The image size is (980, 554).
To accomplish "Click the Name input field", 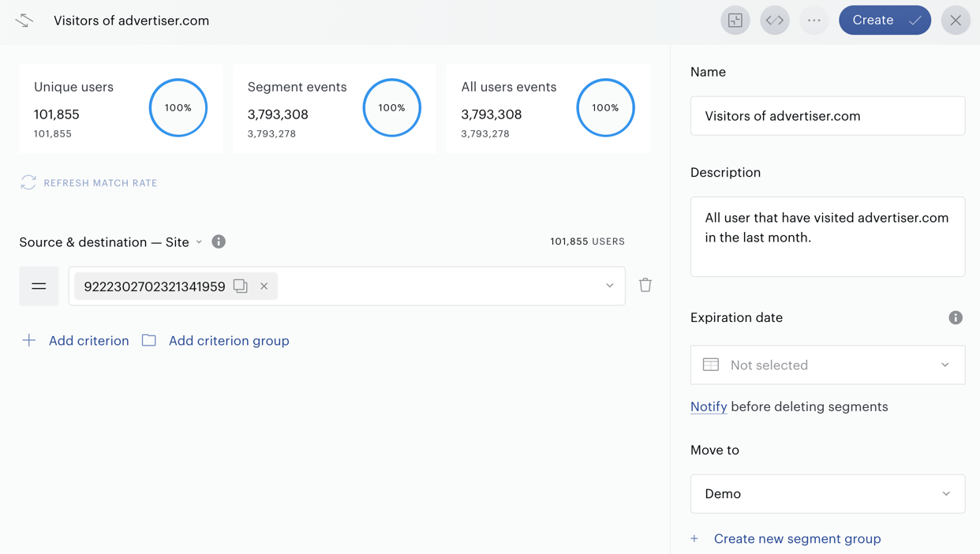I will click(828, 116).
